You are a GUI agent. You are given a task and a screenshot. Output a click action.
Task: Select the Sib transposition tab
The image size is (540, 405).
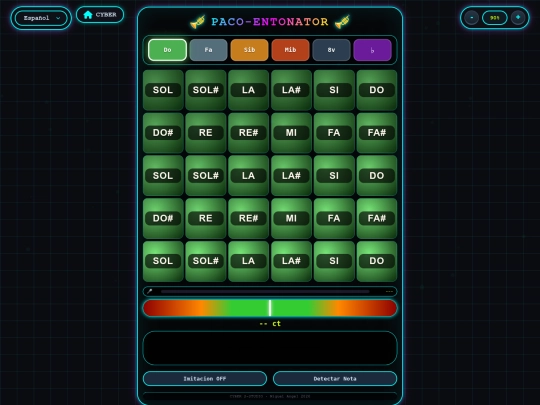tap(249, 50)
